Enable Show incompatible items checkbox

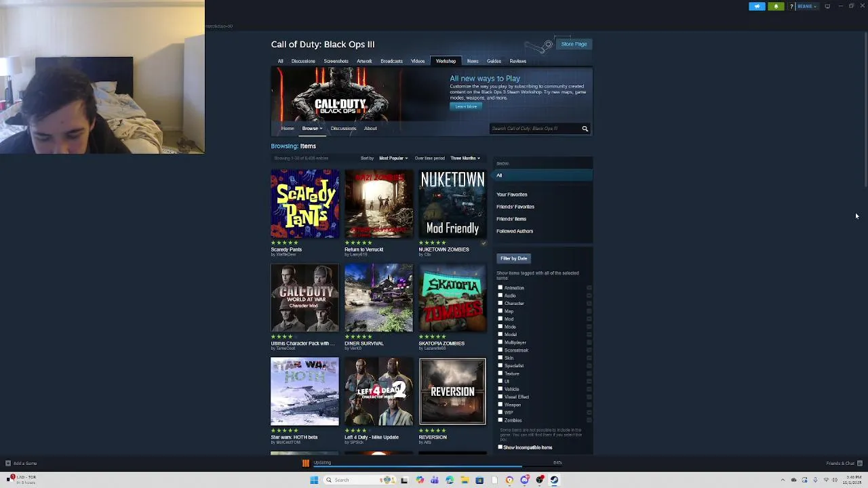tap(500, 447)
